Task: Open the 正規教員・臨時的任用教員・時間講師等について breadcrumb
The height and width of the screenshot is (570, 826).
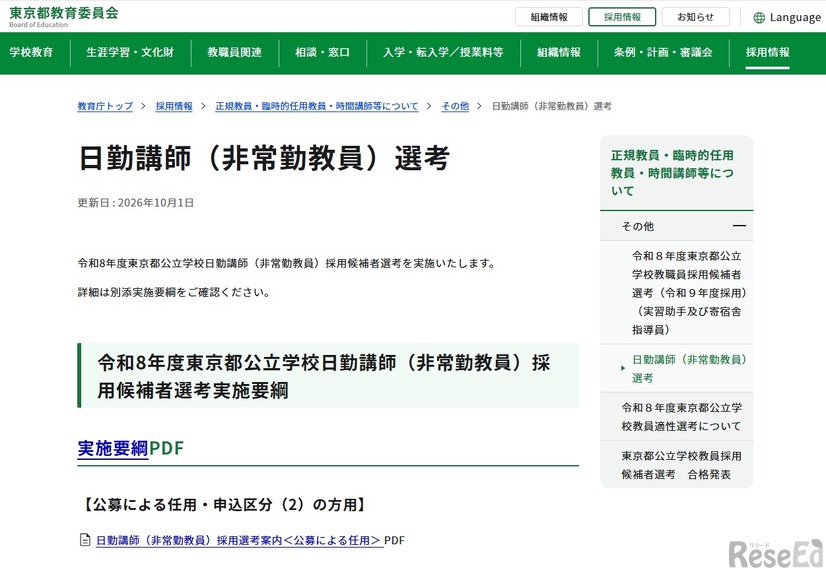Action: (x=317, y=106)
